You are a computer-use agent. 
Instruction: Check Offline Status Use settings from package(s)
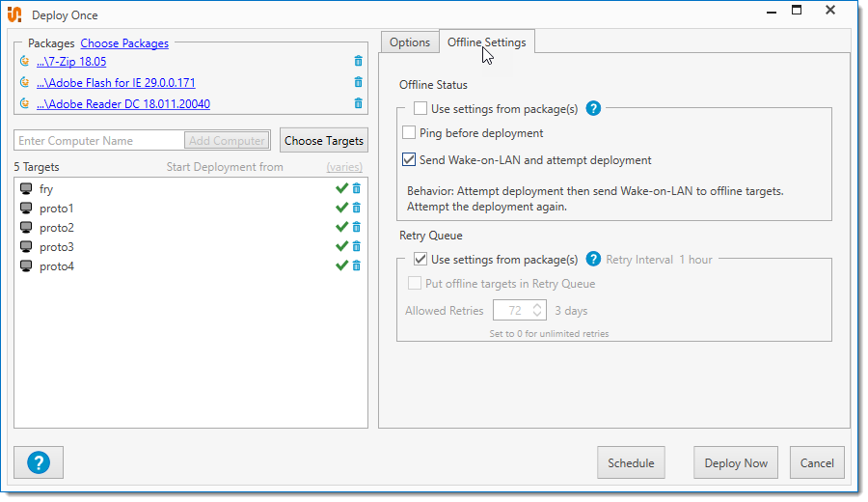[420, 108]
